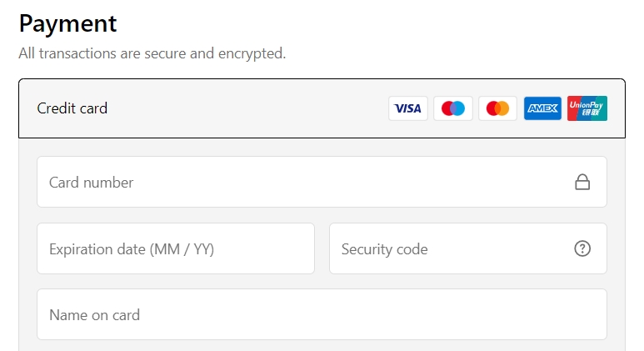Click the blue AMEX card logo
The width and height of the screenshot is (644, 351).
[x=542, y=108]
